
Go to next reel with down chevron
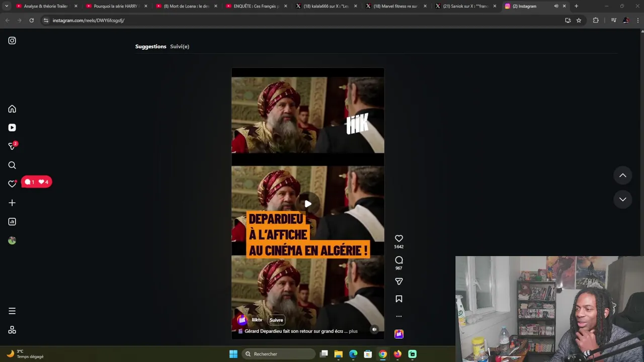pos(623,200)
